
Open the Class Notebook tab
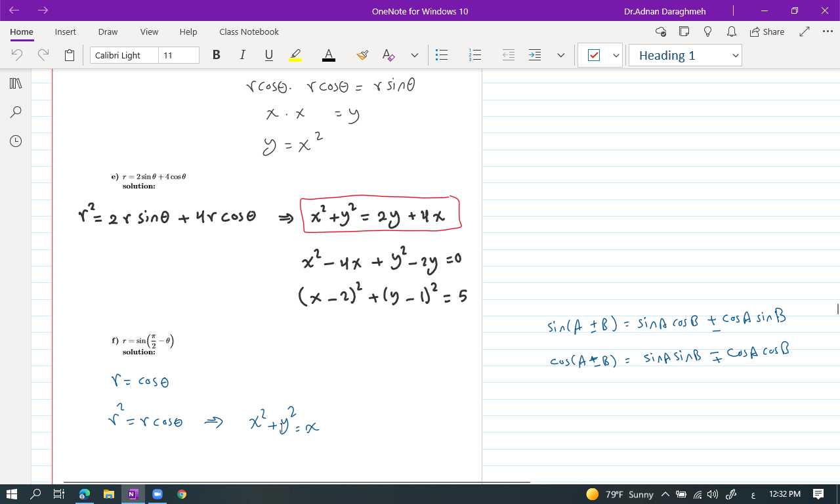tap(249, 31)
